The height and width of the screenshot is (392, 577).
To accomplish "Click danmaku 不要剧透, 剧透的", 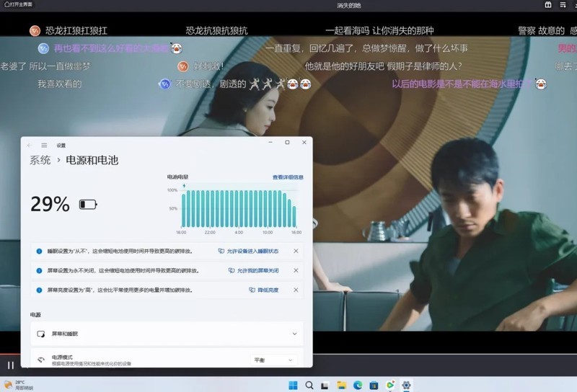I will (211, 84).
